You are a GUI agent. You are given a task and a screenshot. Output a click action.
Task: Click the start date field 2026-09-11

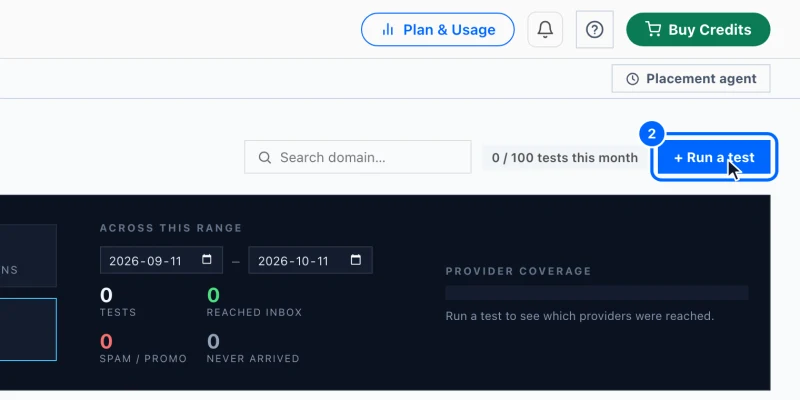(x=161, y=260)
